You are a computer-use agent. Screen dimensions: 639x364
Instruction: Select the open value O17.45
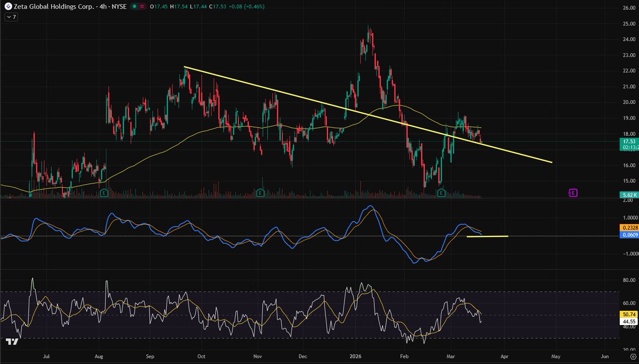160,6
